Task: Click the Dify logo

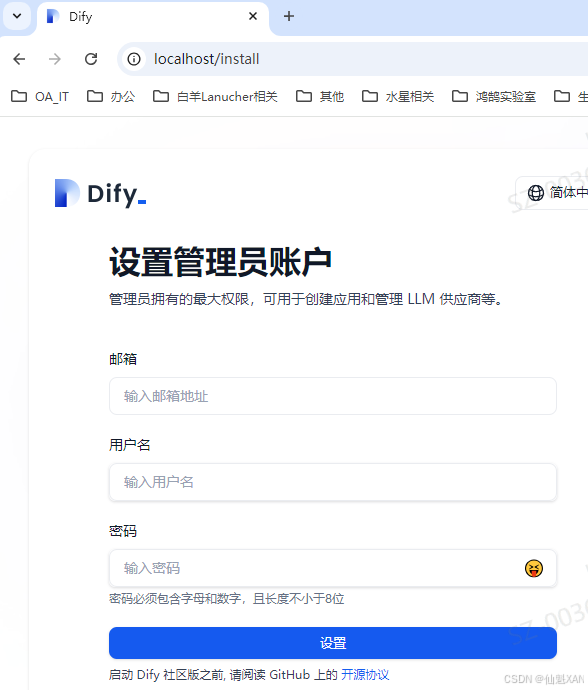Action: click(x=100, y=193)
